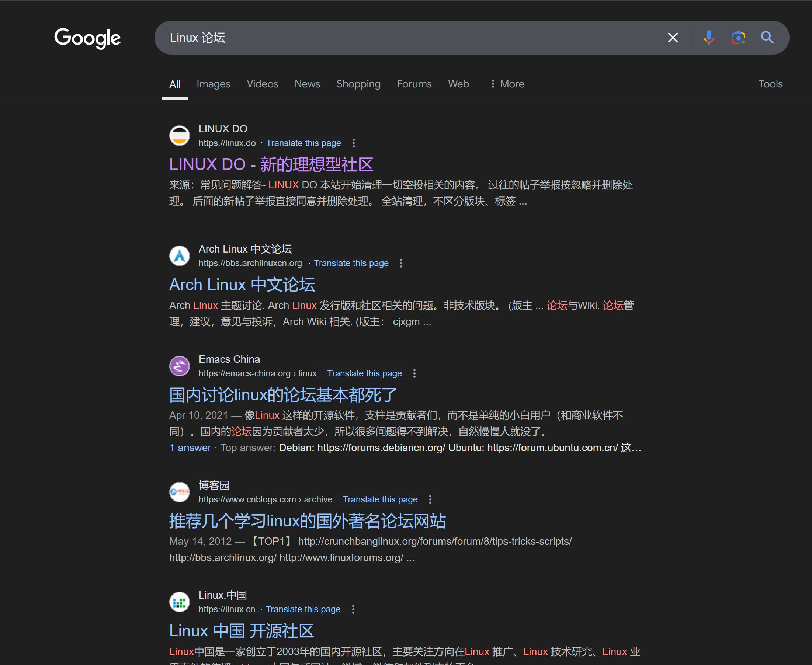Open the 1 answer link
Screen dimensions: 812x665
pos(190,448)
